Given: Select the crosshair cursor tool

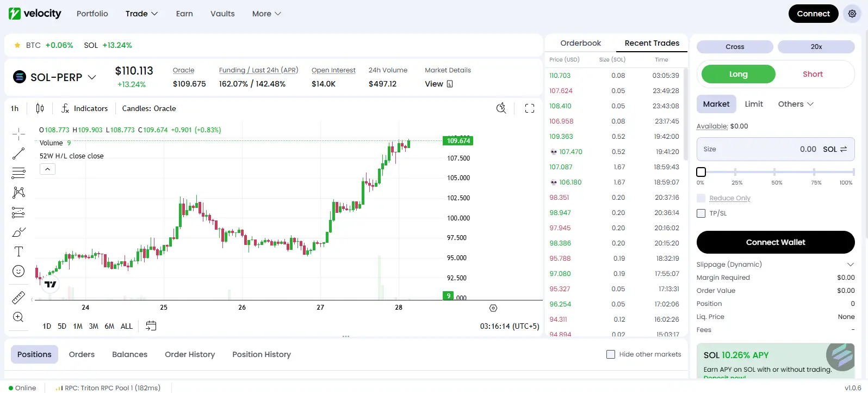Looking at the screenshot, I should (18, 134).
